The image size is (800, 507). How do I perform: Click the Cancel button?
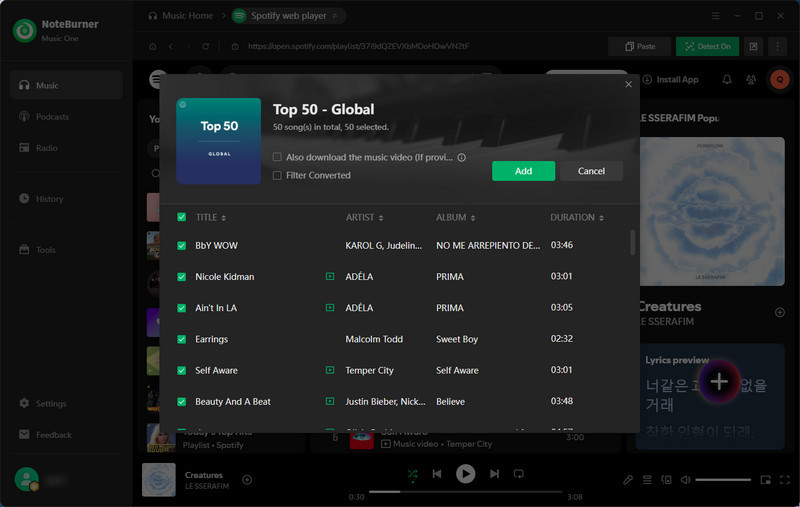coord(591,171)
